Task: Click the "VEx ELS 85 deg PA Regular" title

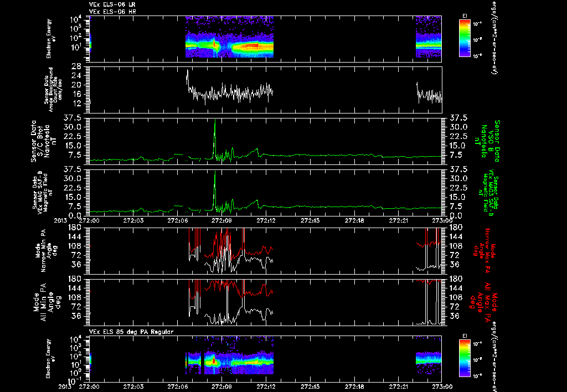Action: tap(131, 332)
